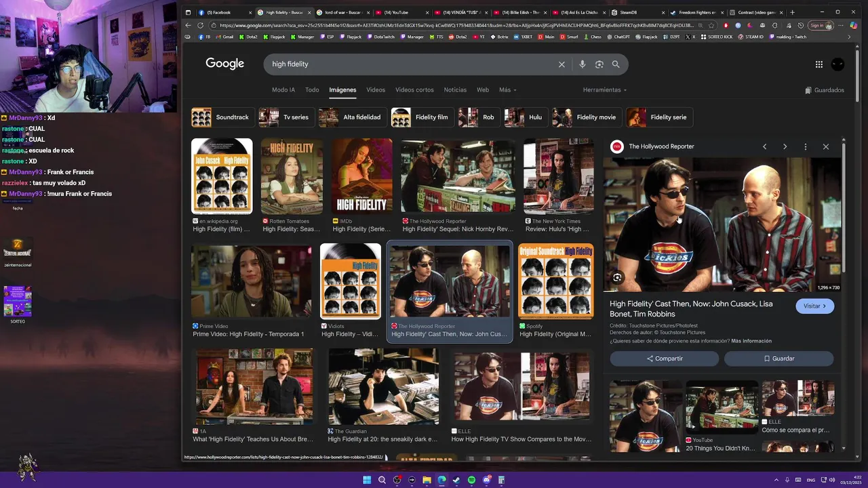
Task: Select the Rob filter chip
Action: 479,117
